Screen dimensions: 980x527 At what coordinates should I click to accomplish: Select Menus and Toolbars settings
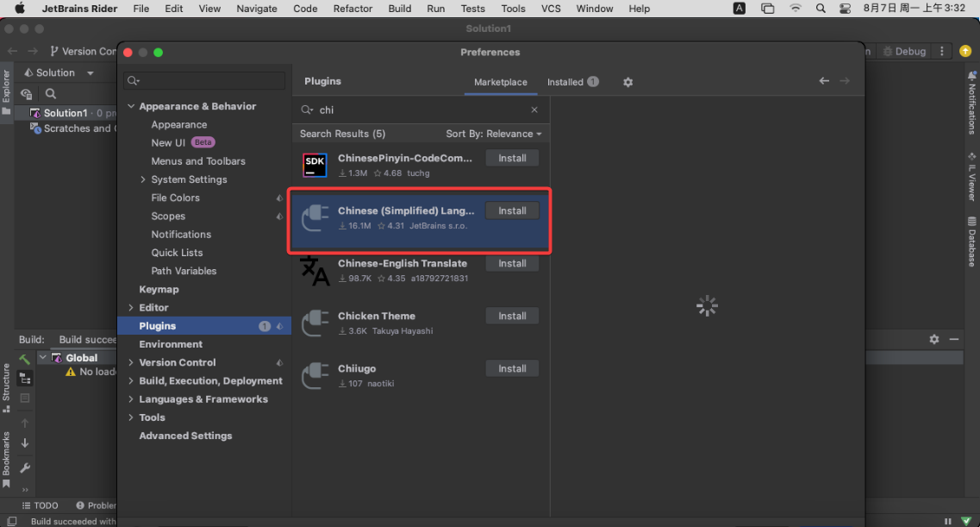click(198, 160)
